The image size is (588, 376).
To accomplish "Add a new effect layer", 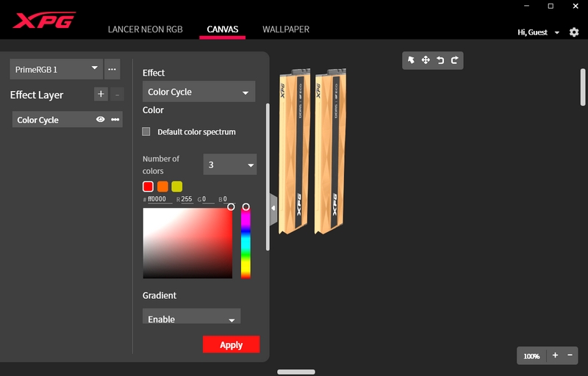I will point(101,94).
